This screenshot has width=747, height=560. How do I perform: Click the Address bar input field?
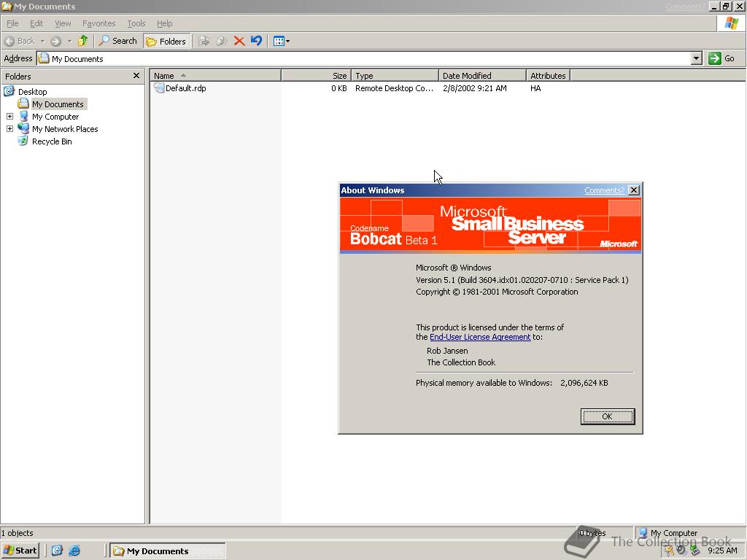pyautogui.click(x=364, y=58)
